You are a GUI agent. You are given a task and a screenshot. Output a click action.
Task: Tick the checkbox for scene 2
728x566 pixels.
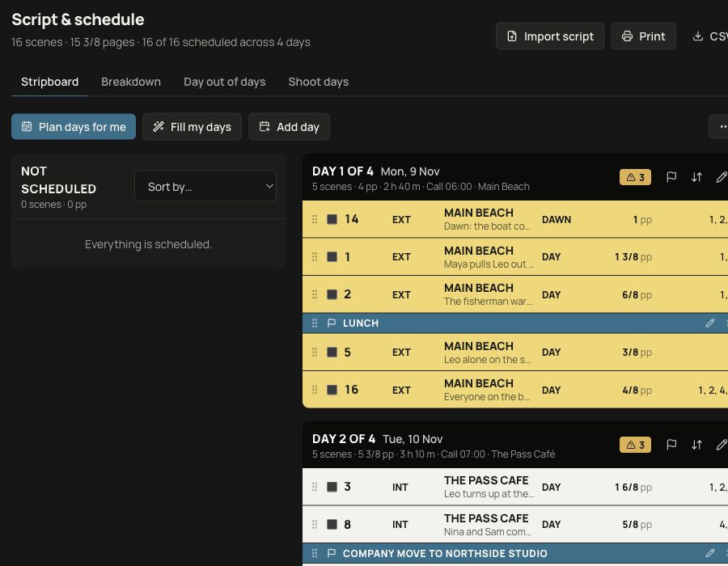pos(332,294)
